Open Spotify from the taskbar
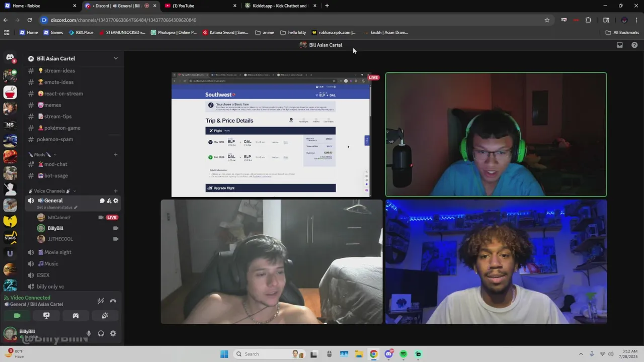 (x=404, y=354)
